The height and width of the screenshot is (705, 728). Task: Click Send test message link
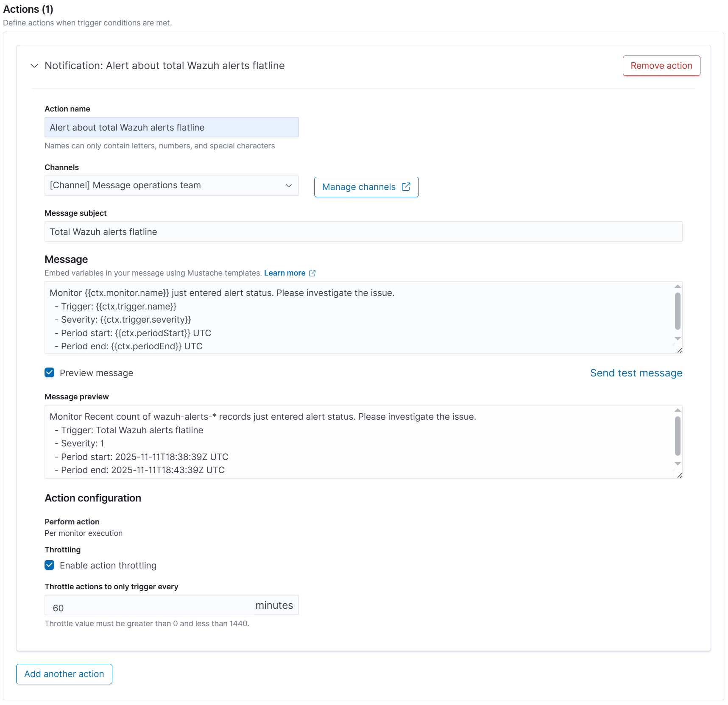[636, 373]
